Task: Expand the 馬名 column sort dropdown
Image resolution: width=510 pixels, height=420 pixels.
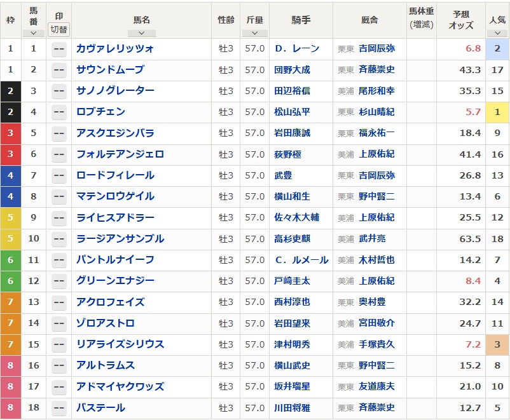Action: click(x=141, y=33)
